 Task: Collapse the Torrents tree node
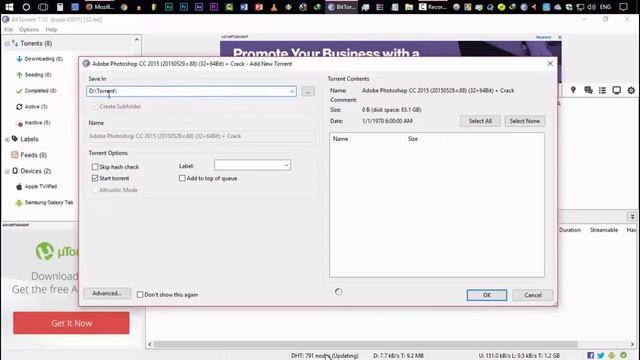pos(7,43)
